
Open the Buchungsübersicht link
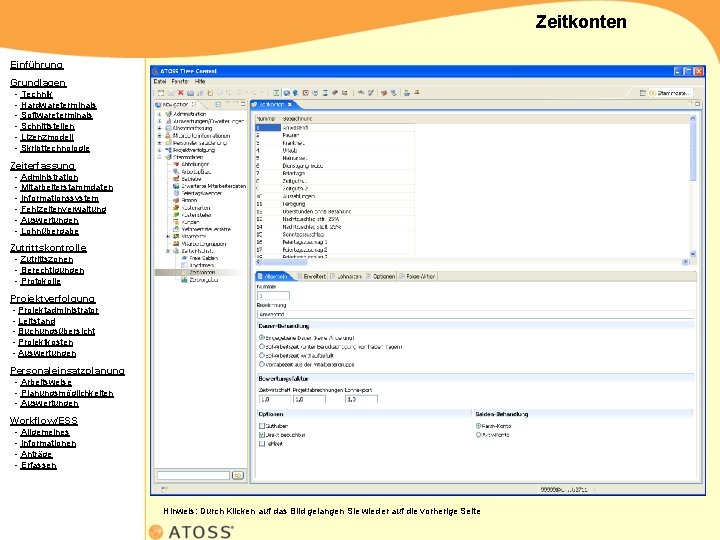[56, 331]
